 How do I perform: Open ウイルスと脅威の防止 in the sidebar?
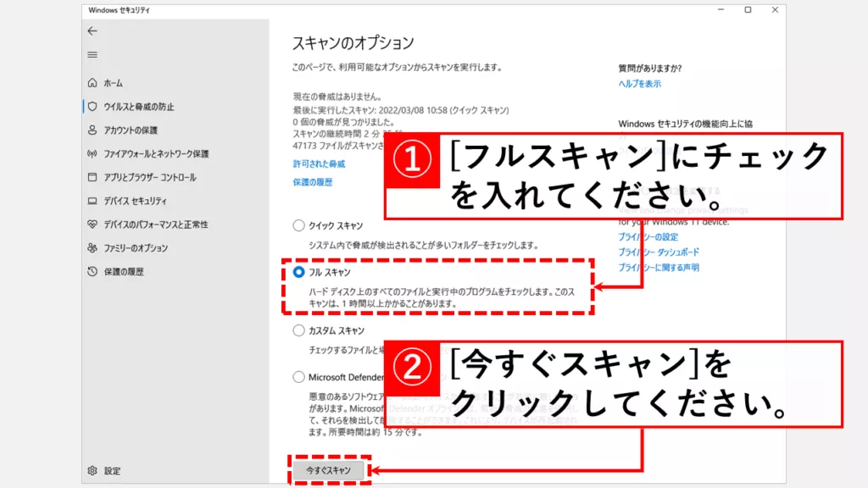pos(138,107)
